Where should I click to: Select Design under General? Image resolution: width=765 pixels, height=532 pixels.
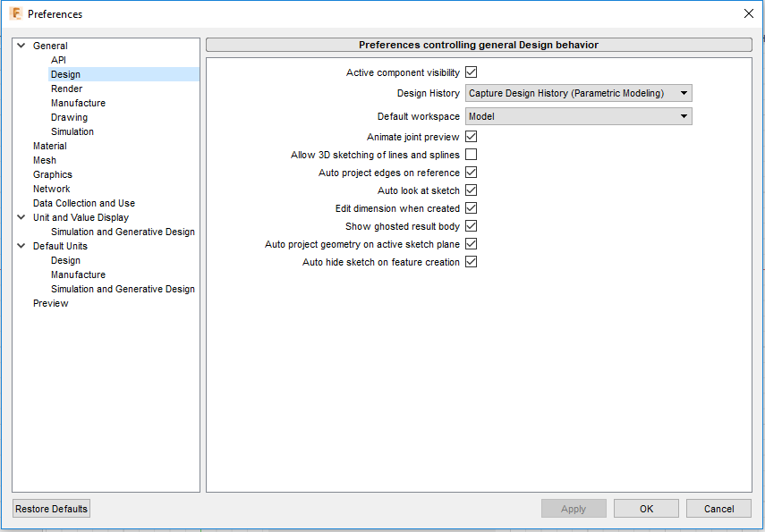pyautogui.click(x=65, y=74)
